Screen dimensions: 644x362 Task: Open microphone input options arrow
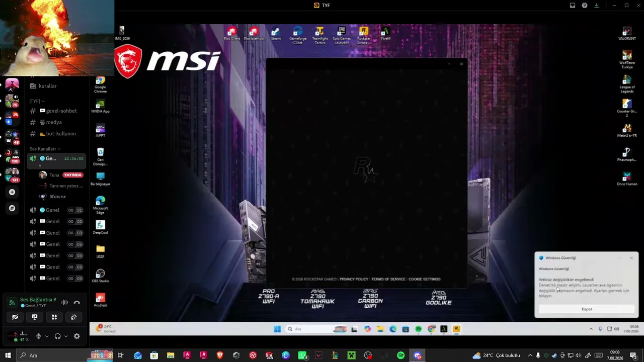click(x=47, y=336)
